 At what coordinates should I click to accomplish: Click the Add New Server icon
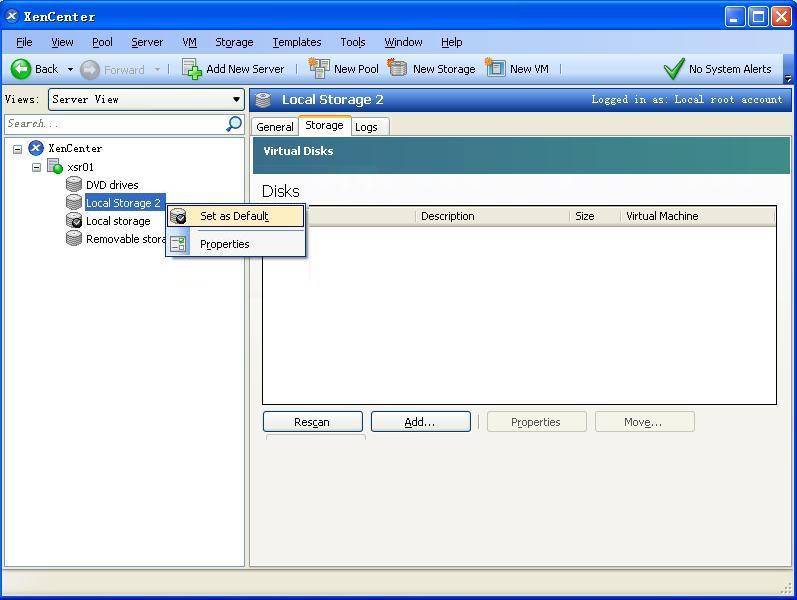point(192,69)
